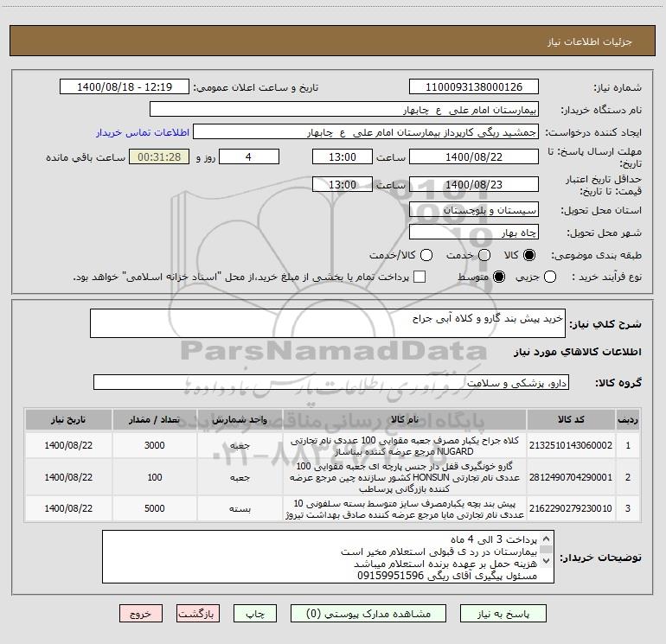The image size is (666, 644).
Task: Open مشاهده مدارک پیوستی (0) button
Action: (368, 614)
